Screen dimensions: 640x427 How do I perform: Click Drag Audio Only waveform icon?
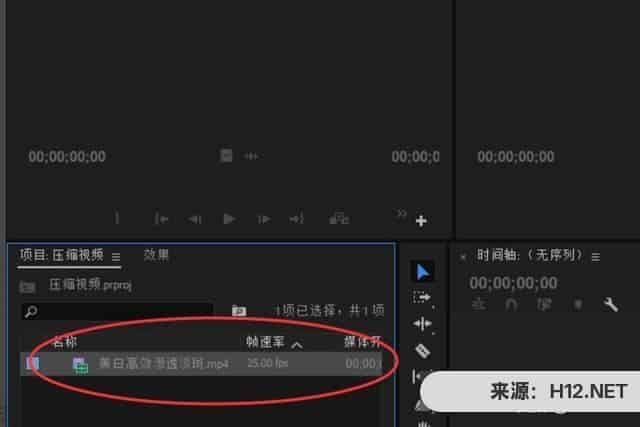pos(251,156)
